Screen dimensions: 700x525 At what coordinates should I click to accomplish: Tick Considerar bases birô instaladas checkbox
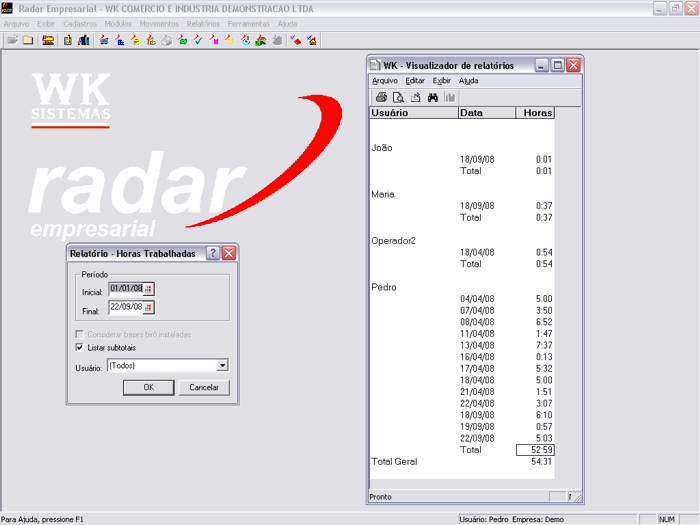[x=80, y=334]
